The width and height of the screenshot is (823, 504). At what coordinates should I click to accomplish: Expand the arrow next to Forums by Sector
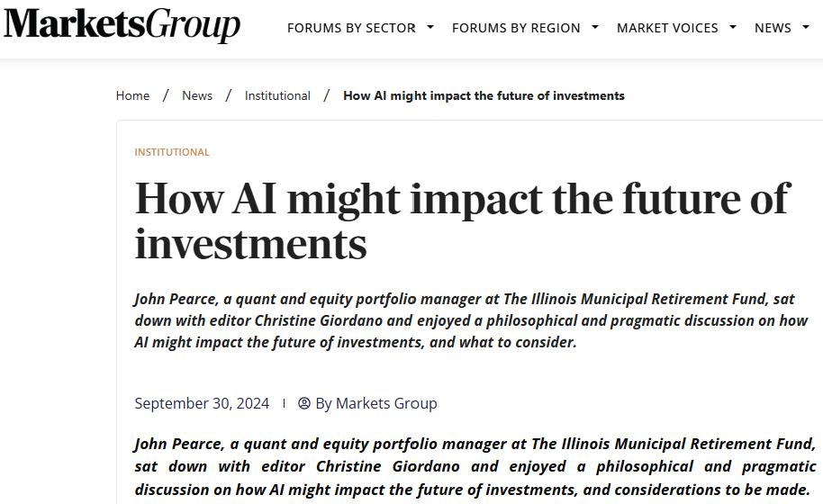click(430, 28)
